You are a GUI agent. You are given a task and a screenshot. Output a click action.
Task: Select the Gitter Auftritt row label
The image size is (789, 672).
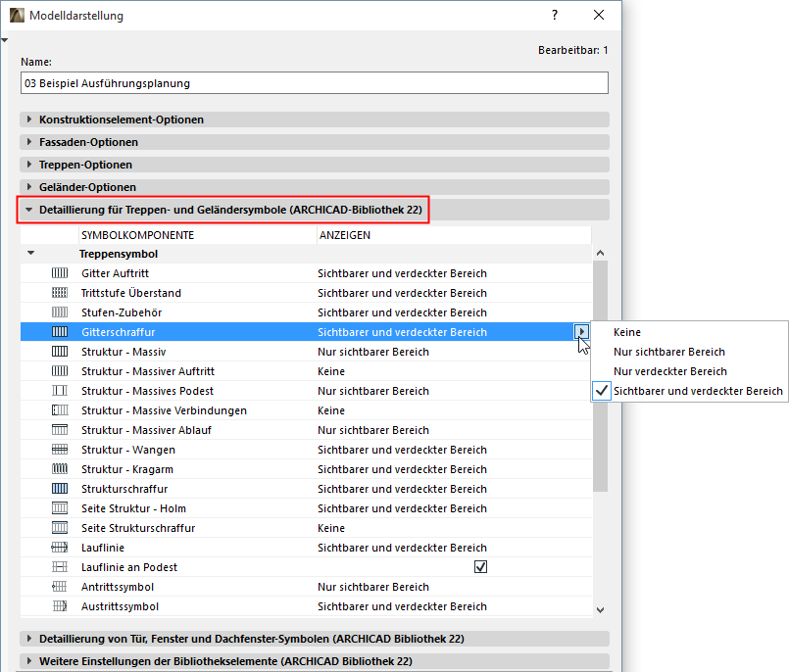coord(116,273)
